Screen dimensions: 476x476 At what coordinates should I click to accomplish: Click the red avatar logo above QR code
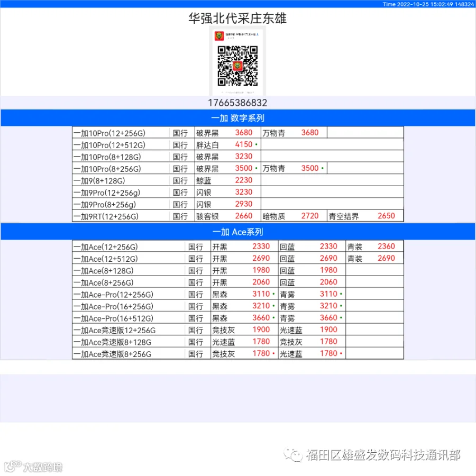tap(219, 36)
